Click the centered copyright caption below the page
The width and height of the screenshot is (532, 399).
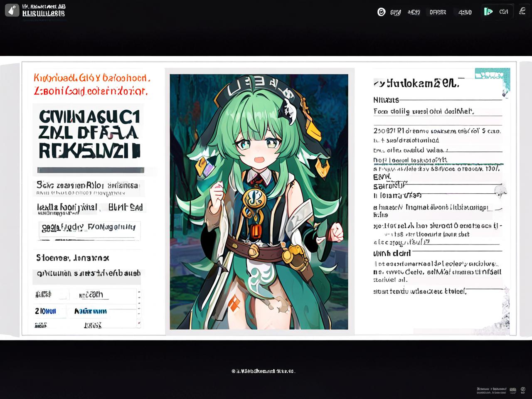pyautogui.click(x=264, y=371)
